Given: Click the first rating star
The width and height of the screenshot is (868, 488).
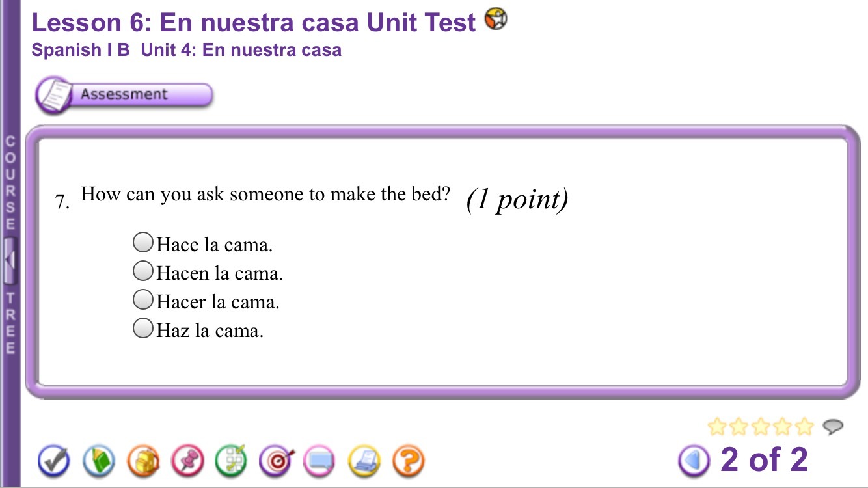Looking at the screenshot, I should pyautogui.click(x=716, y=427).
